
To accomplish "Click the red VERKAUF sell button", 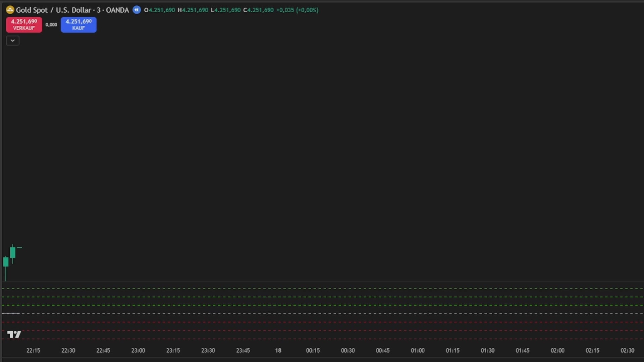I will click(x=24, y=24).
